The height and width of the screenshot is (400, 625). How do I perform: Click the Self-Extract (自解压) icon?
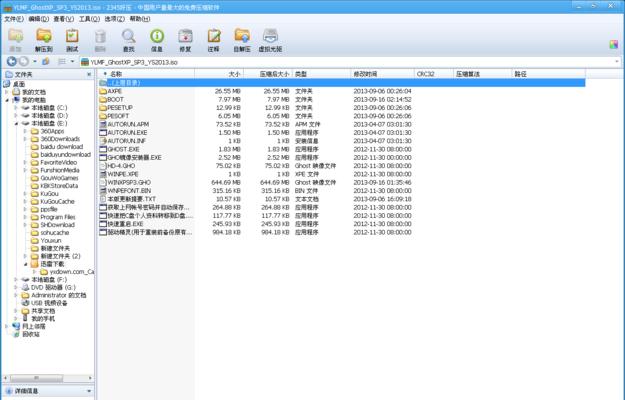point(242,40)
